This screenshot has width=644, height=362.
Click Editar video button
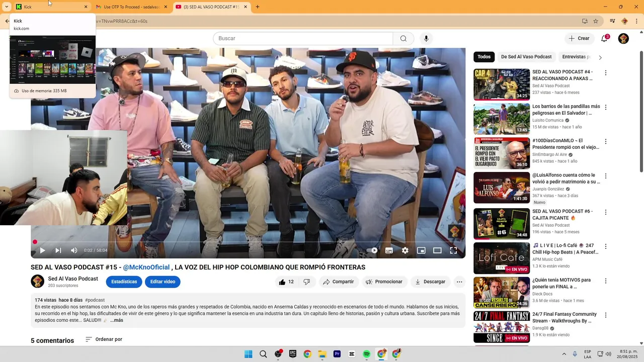tap(163, 282)
